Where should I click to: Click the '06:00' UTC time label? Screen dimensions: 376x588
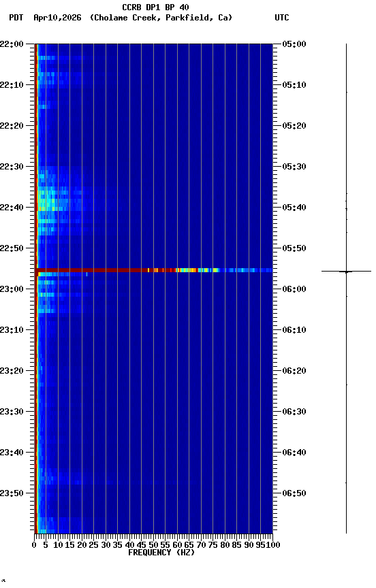294,289
